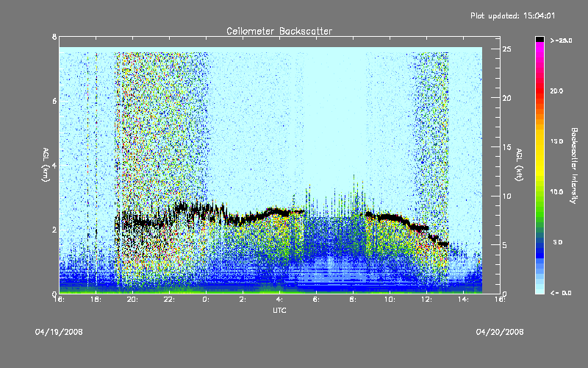
Task: Click the "18:" UTC time tick
Action: (96, 300)
